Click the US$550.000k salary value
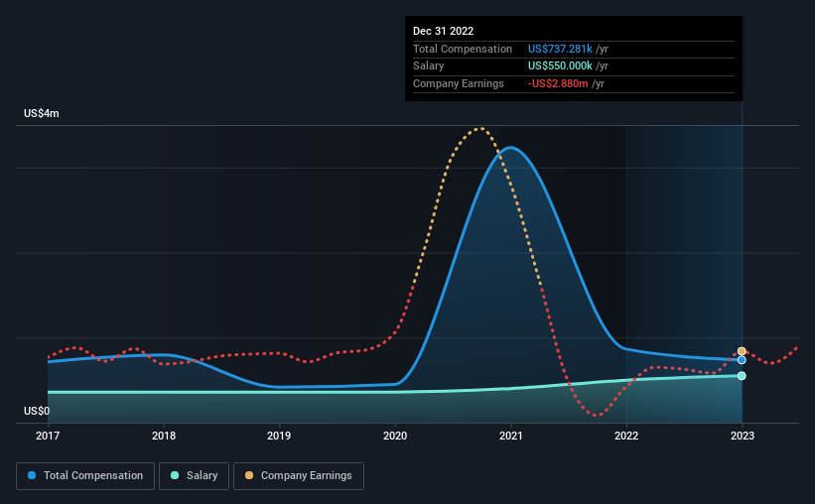Viewport: 815px width, 504px height. tap(560, 66)
